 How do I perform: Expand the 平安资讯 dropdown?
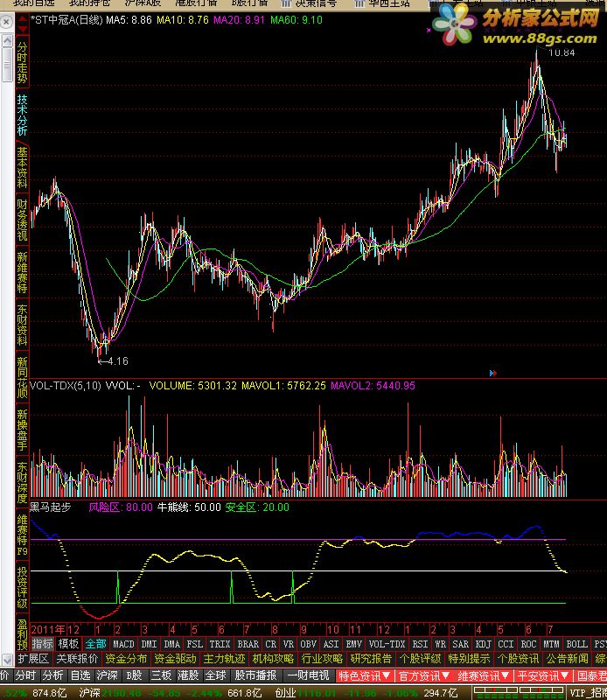(543, 675)
